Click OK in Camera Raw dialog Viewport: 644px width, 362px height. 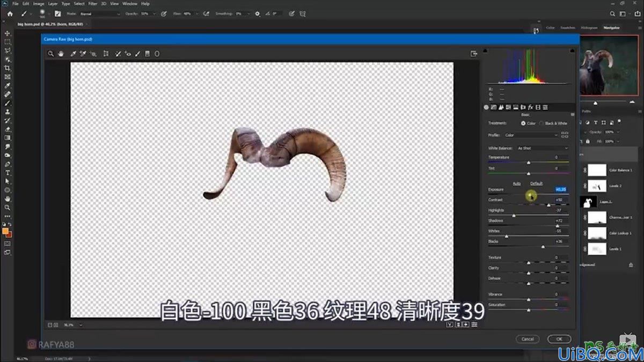559,339
